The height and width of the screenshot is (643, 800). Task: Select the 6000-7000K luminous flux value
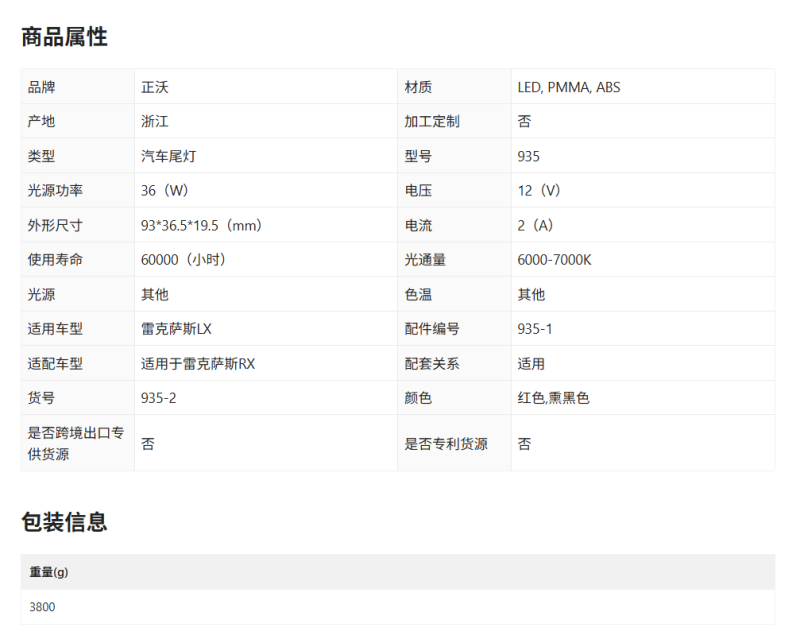554,260
